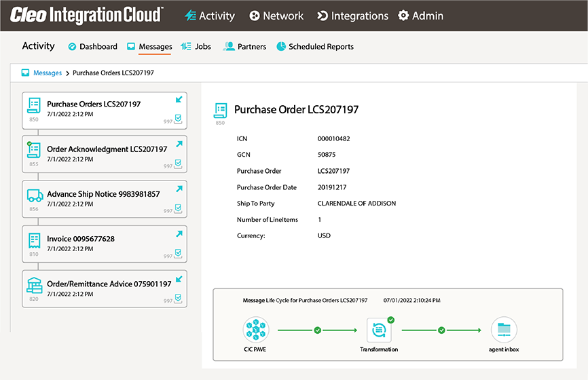The height and width of the screenshot is (380, 588).
Task: Select the Purchase Orders LCS207197 message card
Action: (x=105, y=111)
